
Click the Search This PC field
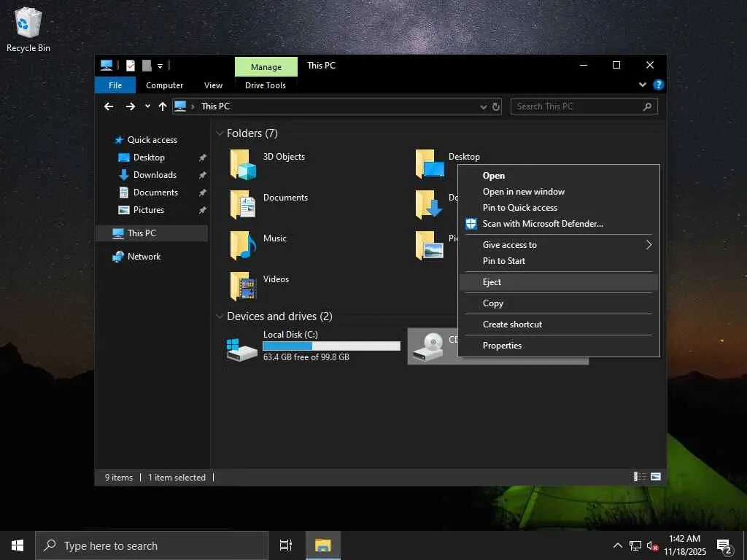click(x=576, y=106)
